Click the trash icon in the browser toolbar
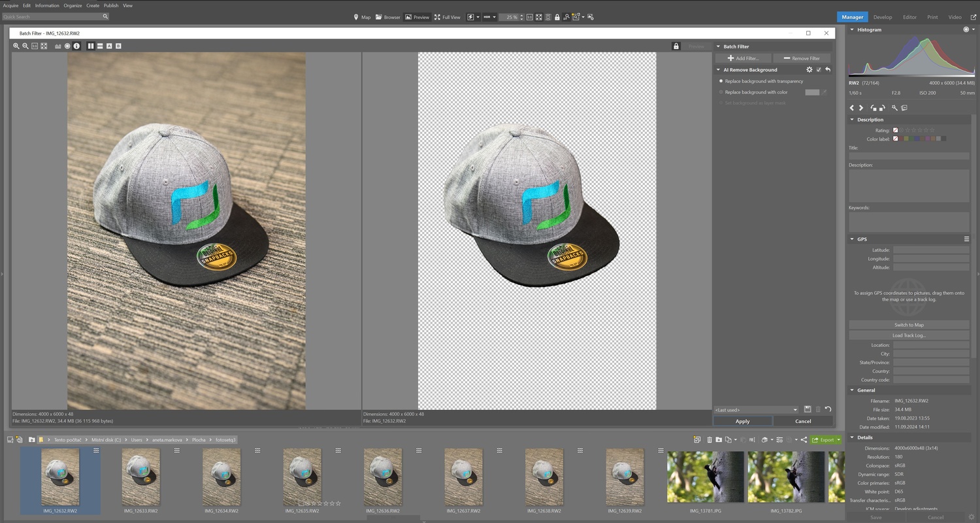 coord(710,440)
